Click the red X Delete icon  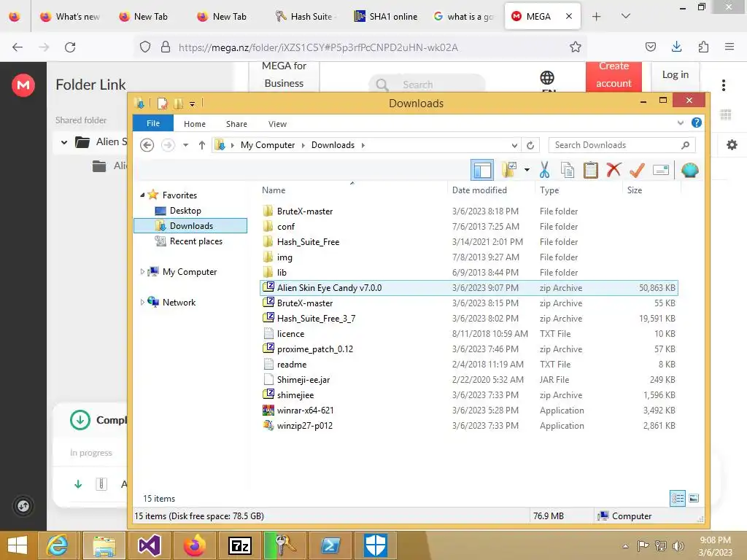click(614, 169)
